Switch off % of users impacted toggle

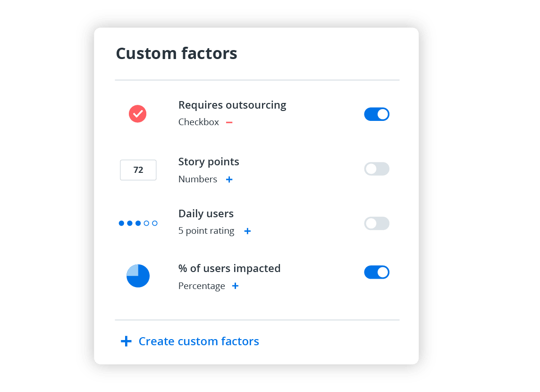pyautogui.click(x=377, y=273)
